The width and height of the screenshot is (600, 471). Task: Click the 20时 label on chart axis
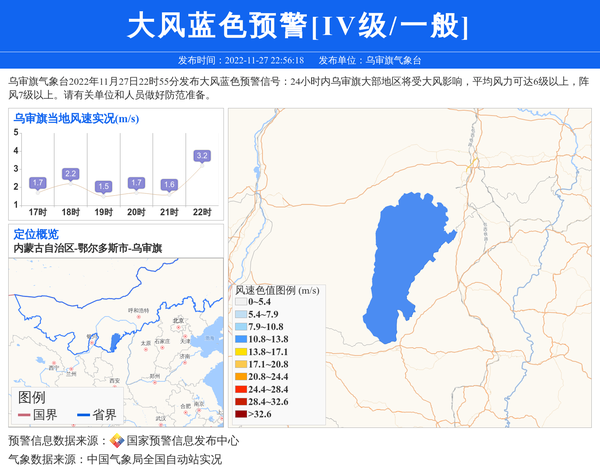click(136, 213)
